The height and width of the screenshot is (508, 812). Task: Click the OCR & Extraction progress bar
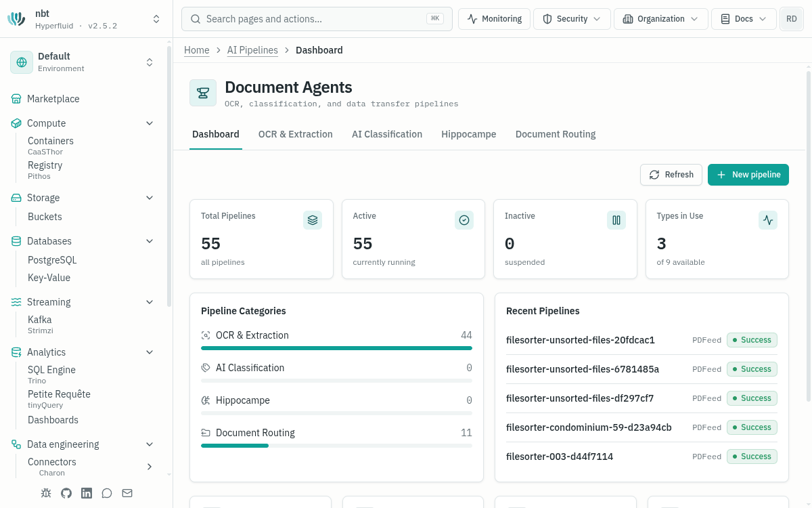pos(336,348)
